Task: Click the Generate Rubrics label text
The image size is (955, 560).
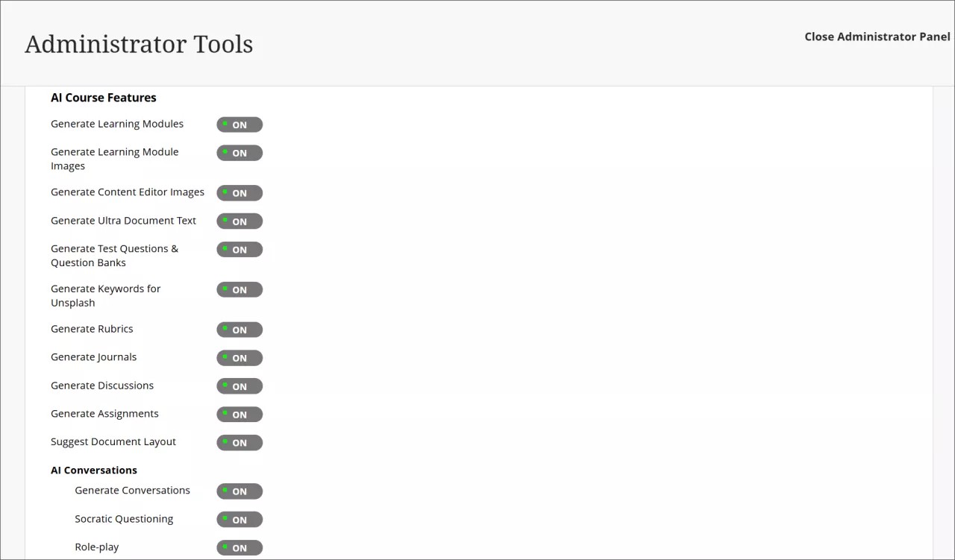Action: (x=92, y=328)
